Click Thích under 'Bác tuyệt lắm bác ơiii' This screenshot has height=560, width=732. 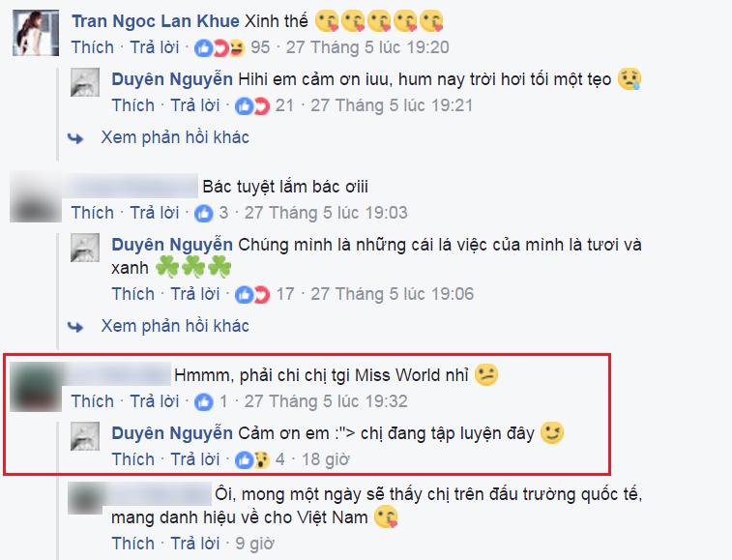[93, 213]
